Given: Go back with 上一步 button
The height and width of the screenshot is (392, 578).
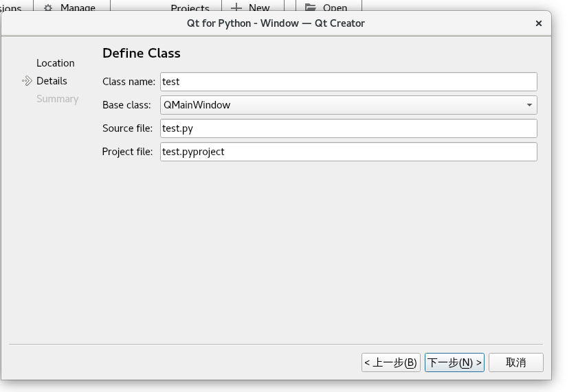Looking at the screenshot, I should 391,362.
